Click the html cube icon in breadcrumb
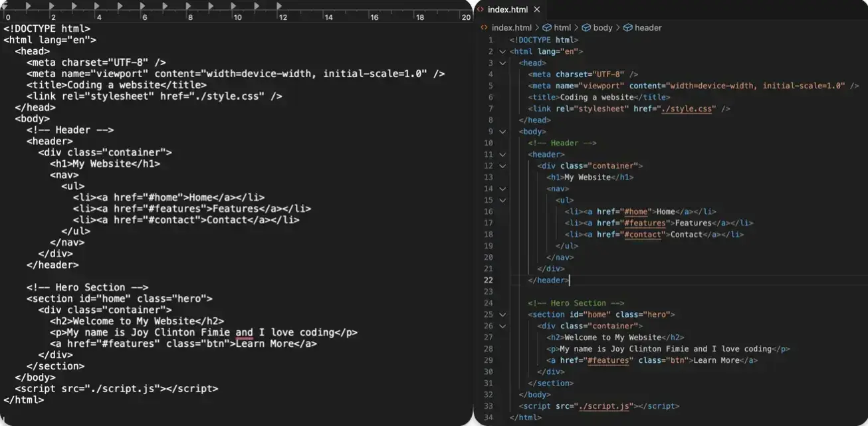The image size is (868, 426). (547, 28)
